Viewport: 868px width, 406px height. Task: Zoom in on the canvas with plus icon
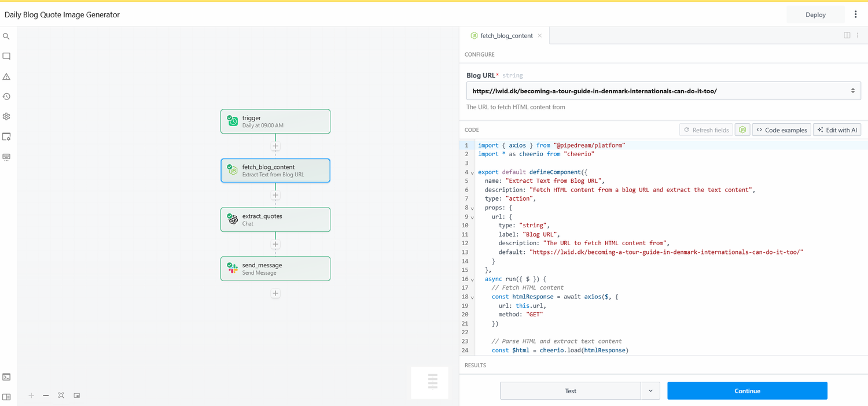point(31,396)
